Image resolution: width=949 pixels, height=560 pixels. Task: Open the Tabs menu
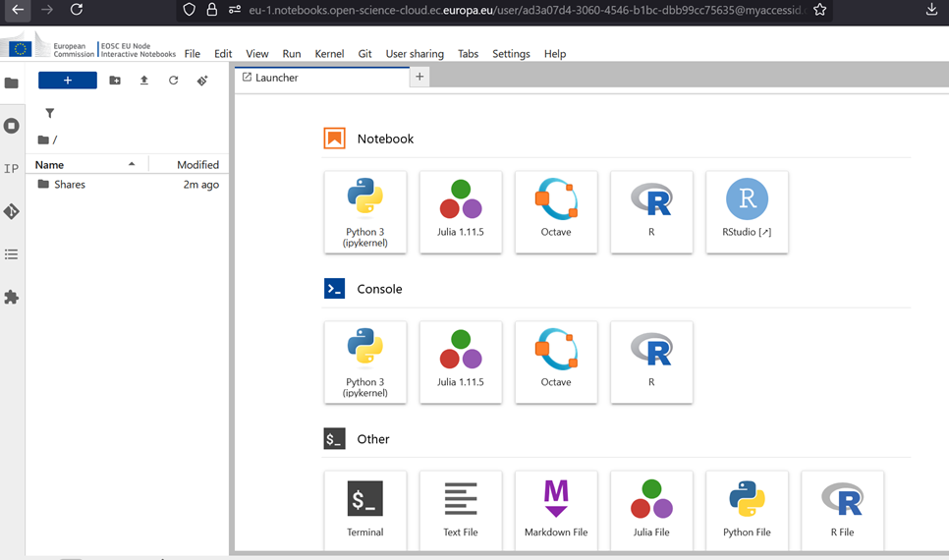point(468,54)
